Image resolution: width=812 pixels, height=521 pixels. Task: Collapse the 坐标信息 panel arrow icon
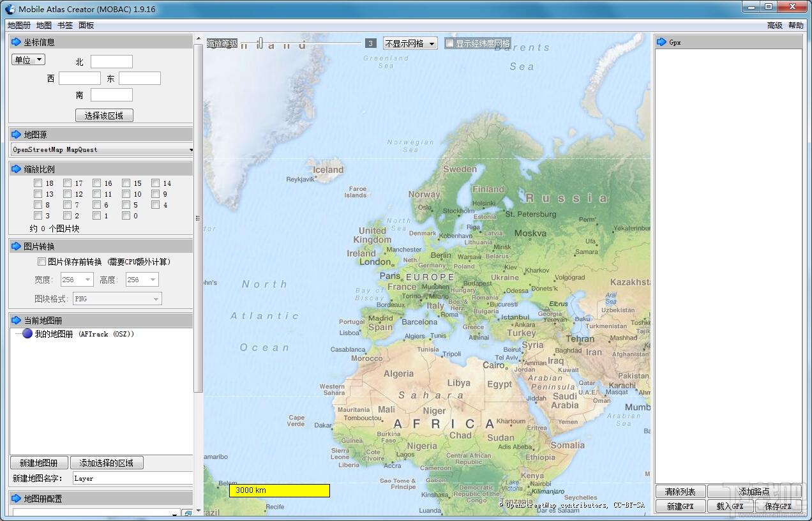17,42
